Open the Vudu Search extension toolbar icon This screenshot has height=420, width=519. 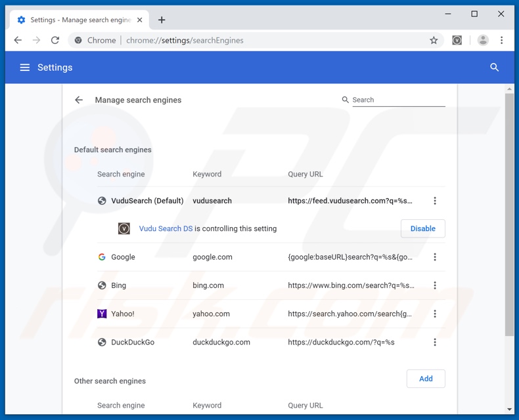pos(457,40)
